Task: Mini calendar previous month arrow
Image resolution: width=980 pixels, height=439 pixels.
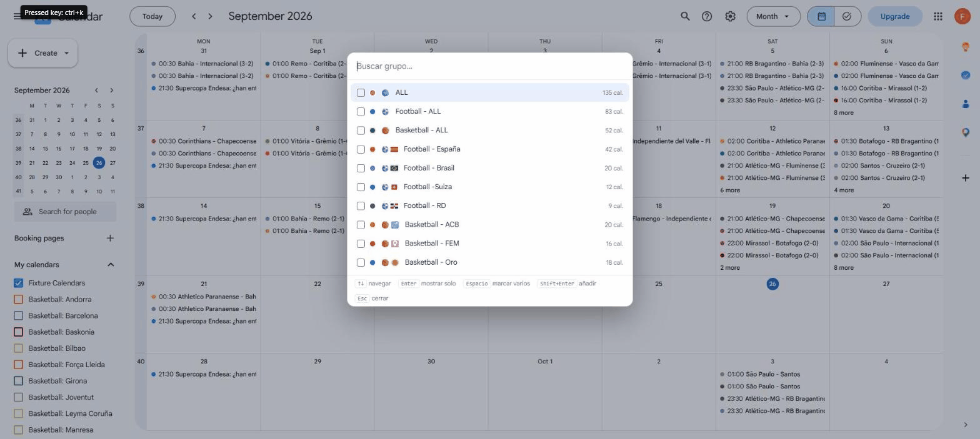Action: point(96,91)
